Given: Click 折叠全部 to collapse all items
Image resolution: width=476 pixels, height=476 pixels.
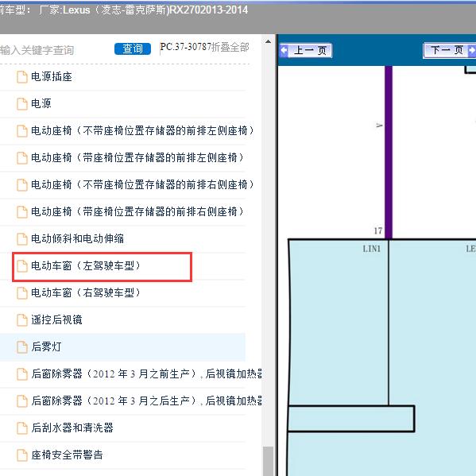Looking at the screenshot, I should click(x=230, y=47).
